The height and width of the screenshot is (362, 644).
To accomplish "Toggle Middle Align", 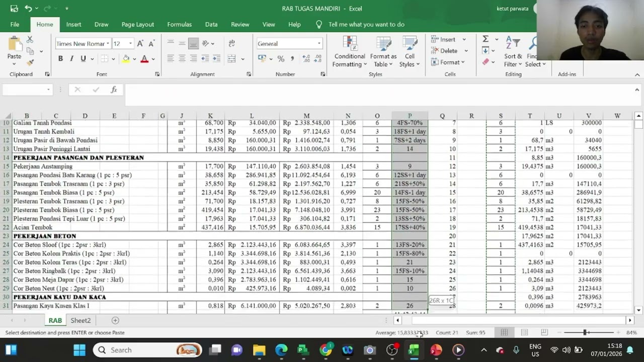I will (x=182, y=44).
